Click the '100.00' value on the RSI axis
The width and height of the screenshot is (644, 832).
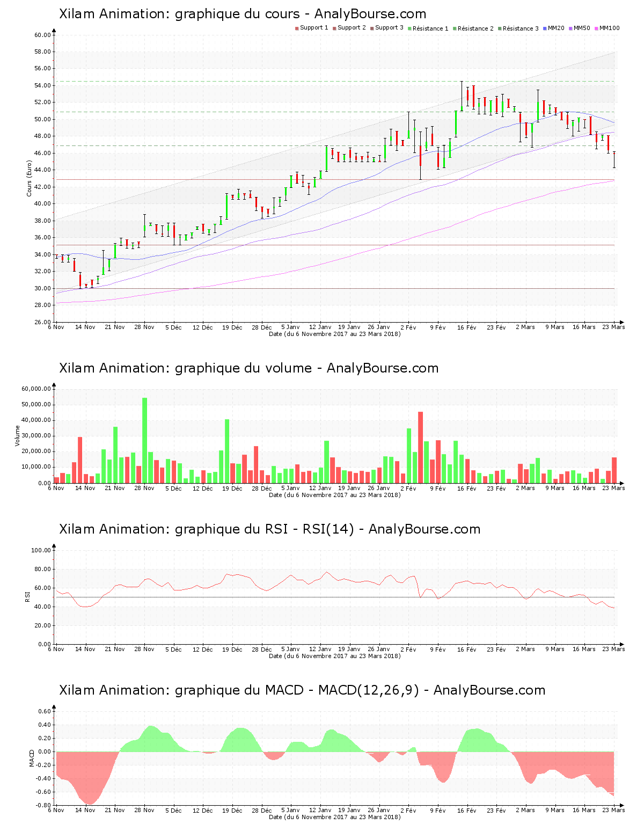pos(41,550)
